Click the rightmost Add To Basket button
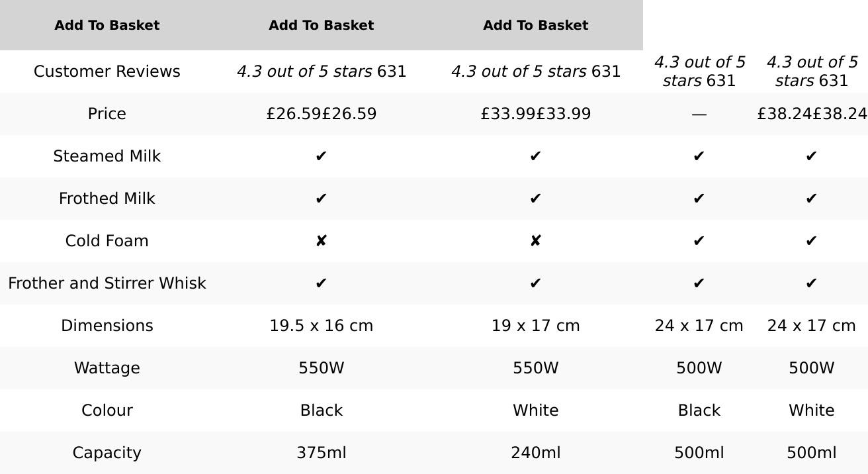This screenshot has height=474, width=868. (535, 25)
